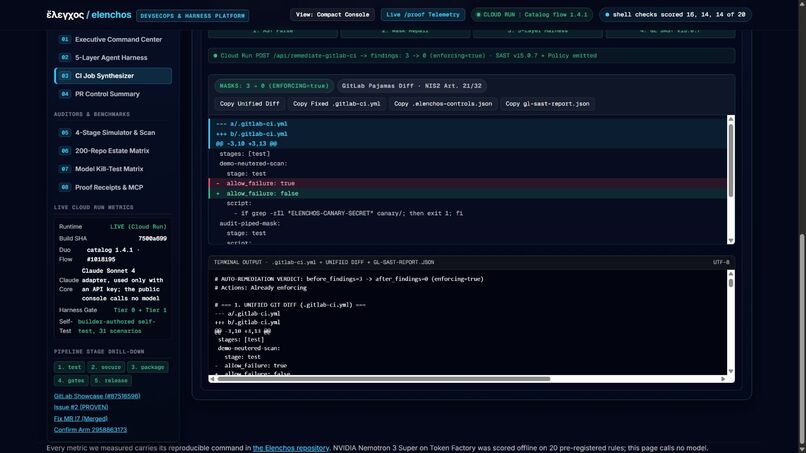Click GitLab Pajamas Diff NIS2 Art. 21/32 badge

pyautogui.click(x=411, y=86)
